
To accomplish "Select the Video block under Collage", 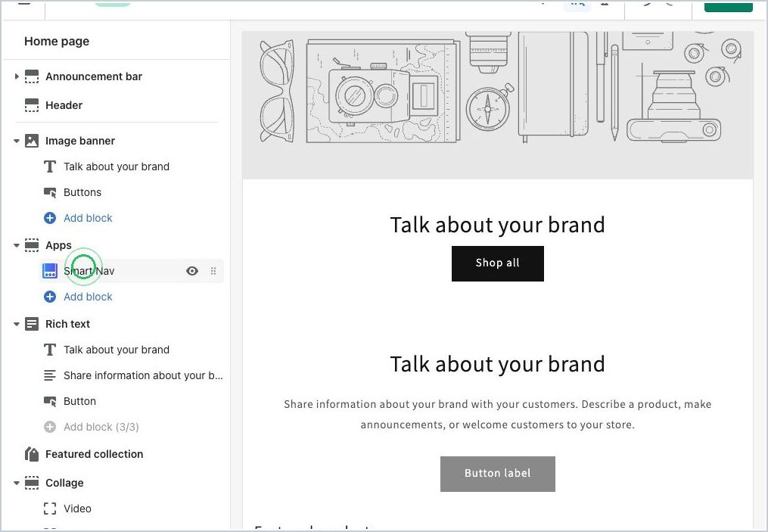I will point(77,509).
